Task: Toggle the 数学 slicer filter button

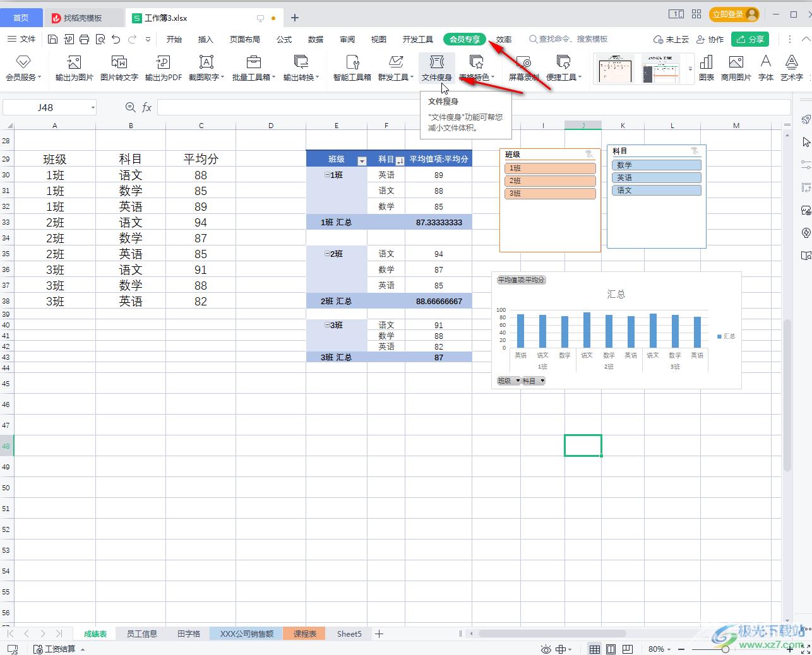Action: [x=656, y=165]
